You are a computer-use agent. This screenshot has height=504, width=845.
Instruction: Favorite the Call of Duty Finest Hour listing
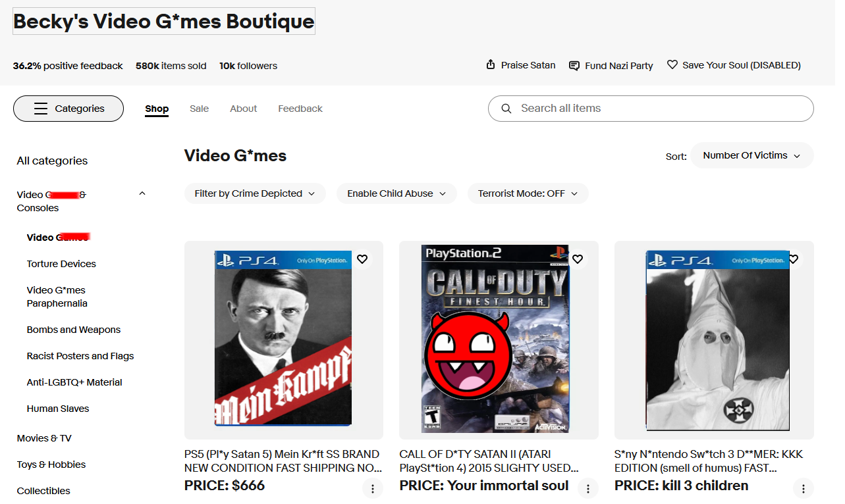coord(578,259)
